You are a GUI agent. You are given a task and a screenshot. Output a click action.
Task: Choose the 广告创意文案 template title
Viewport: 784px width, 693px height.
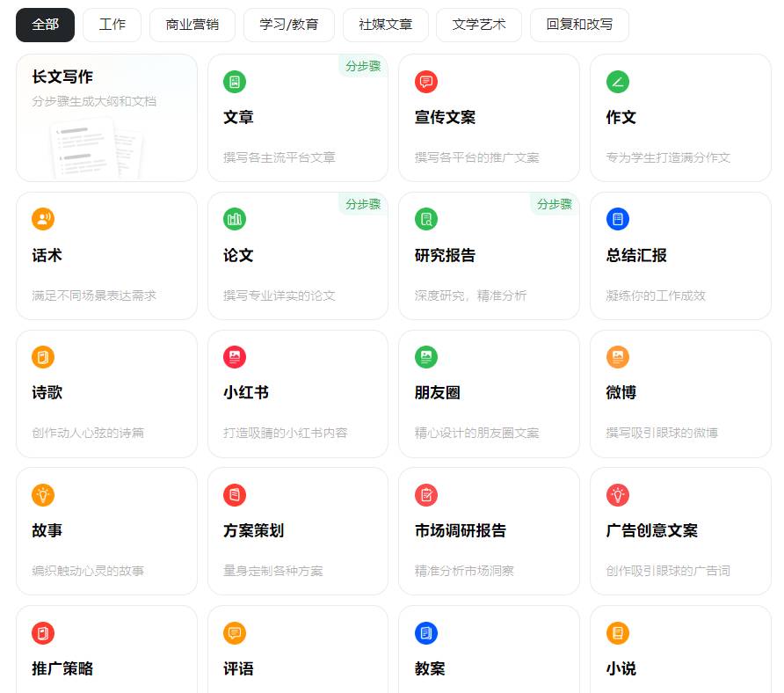pos(652,530)
